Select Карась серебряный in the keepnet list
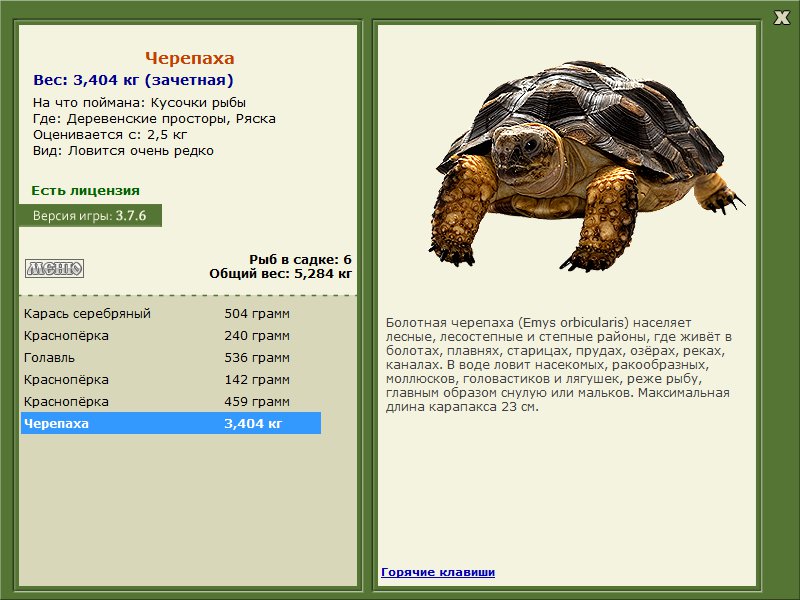This screenshot has width=800, height=600. click(x=171, y=313)
